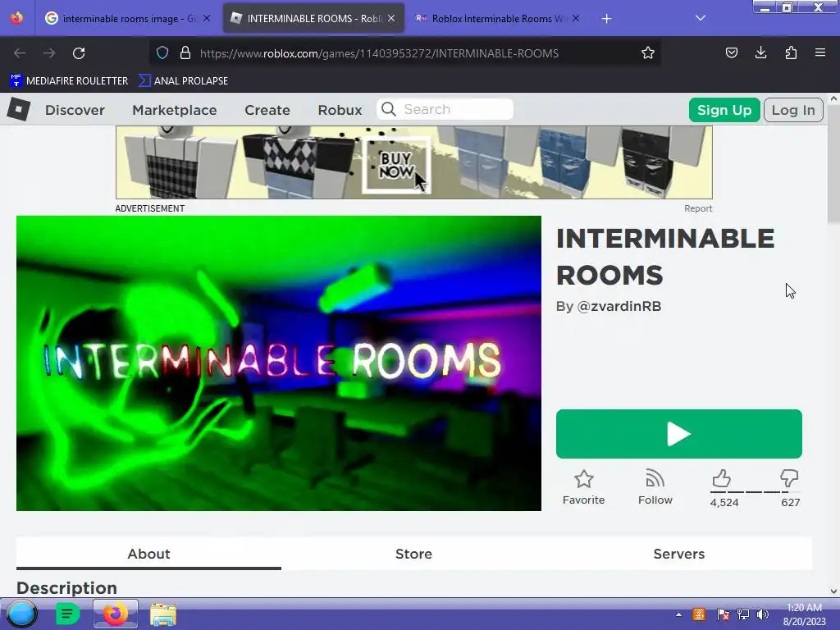The height and width of the screenshot is (630, 840).
Task: Click the green Sign Up button
Action: [x=724, y=110]
